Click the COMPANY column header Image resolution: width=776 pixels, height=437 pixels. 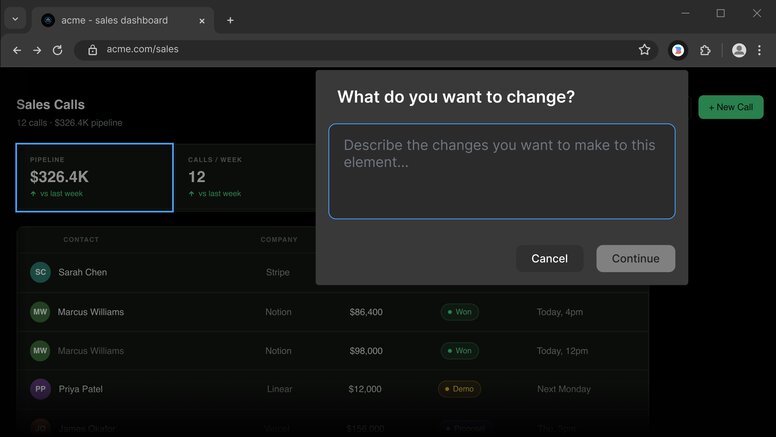pyautogui.click(x=279, y=240)
